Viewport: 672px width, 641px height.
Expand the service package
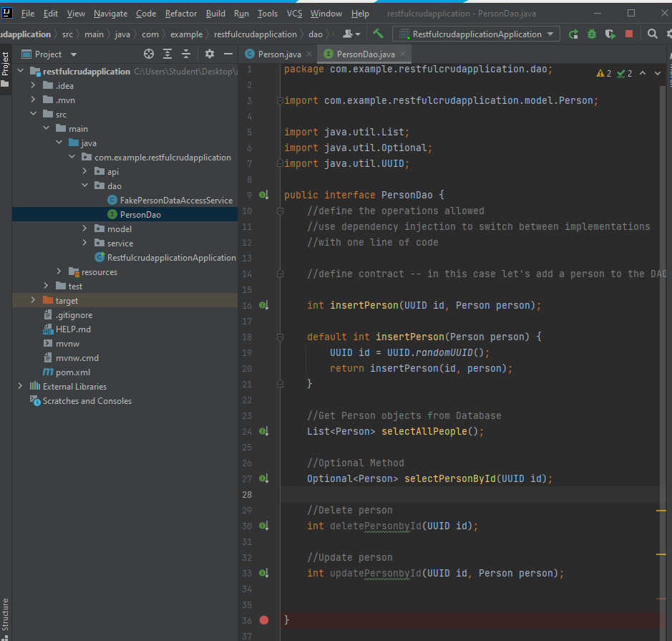(x=84, y=243)
